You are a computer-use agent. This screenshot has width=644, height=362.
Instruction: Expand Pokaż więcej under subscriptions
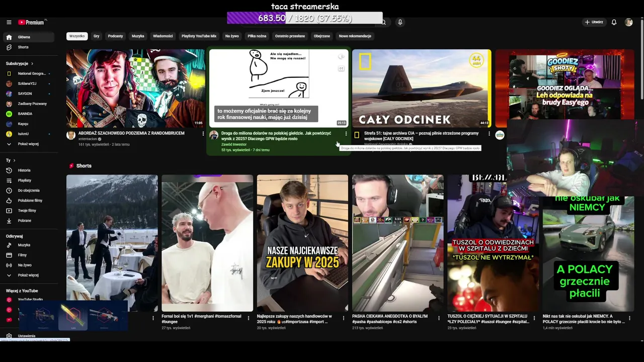click(x=30, y=144)
